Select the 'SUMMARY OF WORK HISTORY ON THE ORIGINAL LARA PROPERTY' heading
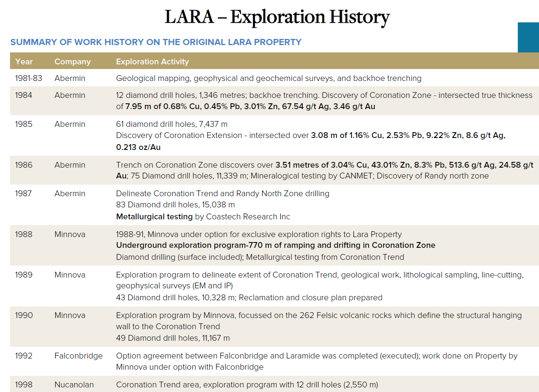The image size is (539, 392). [x=156, y=42]
